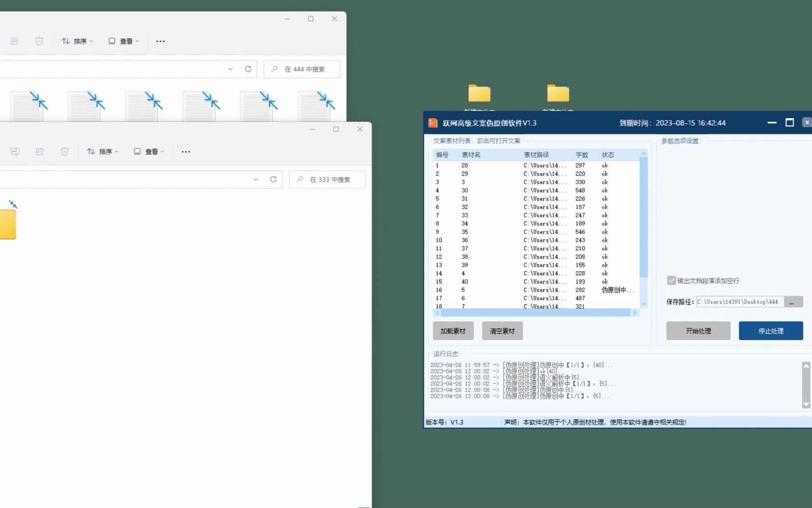Screen dimensions: 812x508
Task: Select material row 1 named 28
Action: point(536,166)
